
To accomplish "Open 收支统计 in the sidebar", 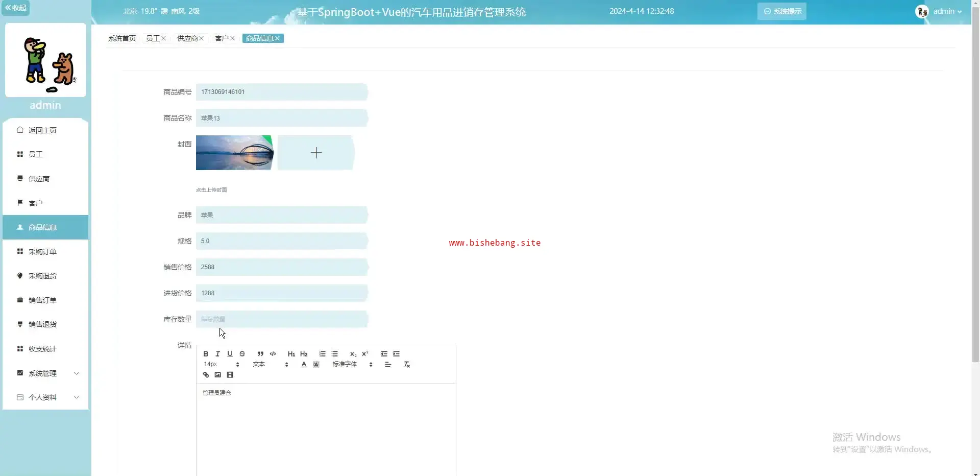I will point(45,349).
